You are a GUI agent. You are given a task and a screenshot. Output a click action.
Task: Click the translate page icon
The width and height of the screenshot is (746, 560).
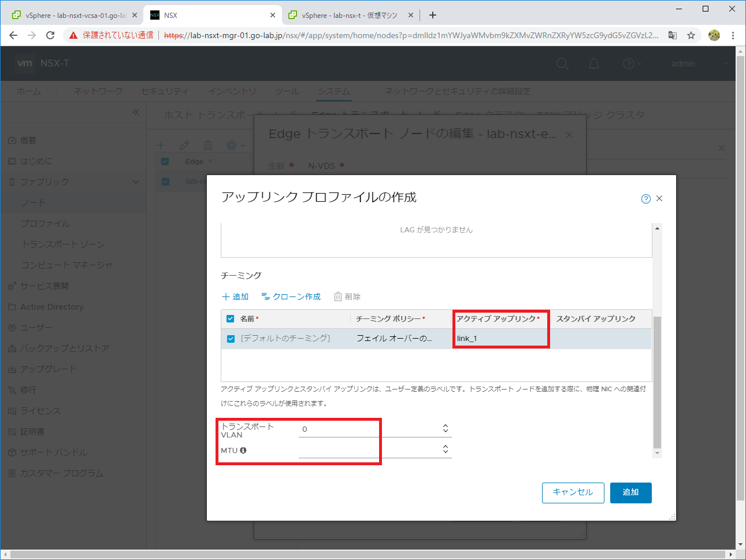pos(673,35)
